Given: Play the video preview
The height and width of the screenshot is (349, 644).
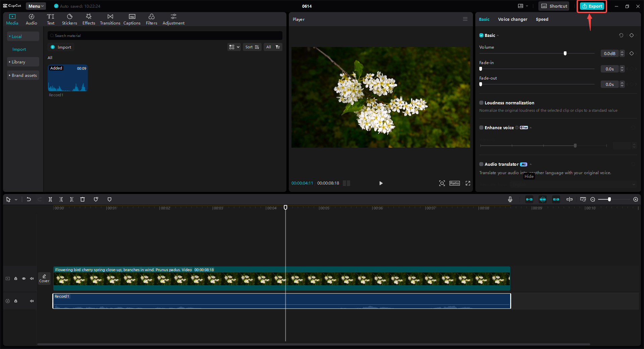Looking at the screenshot, I should click(381, 183).
